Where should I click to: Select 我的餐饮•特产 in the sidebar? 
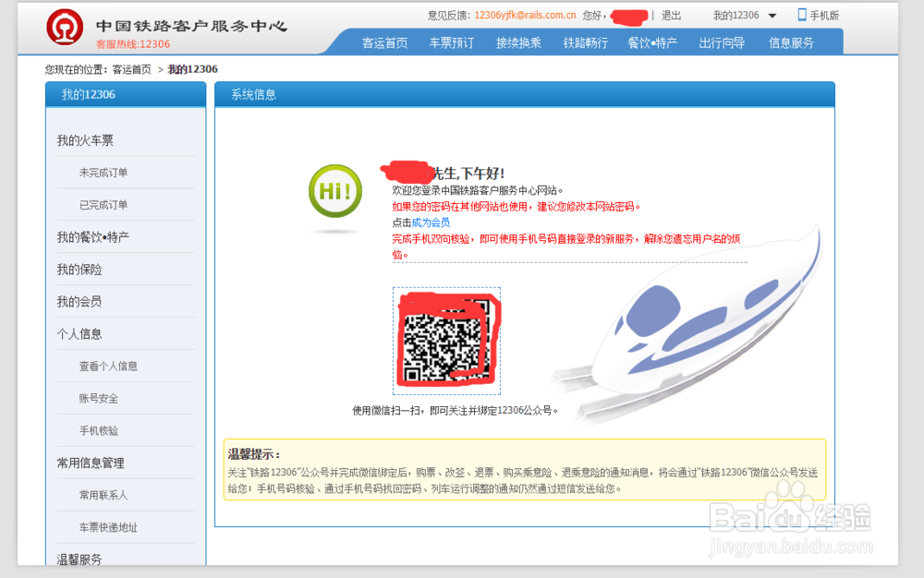pyautogui.click(x=92, y=237)
